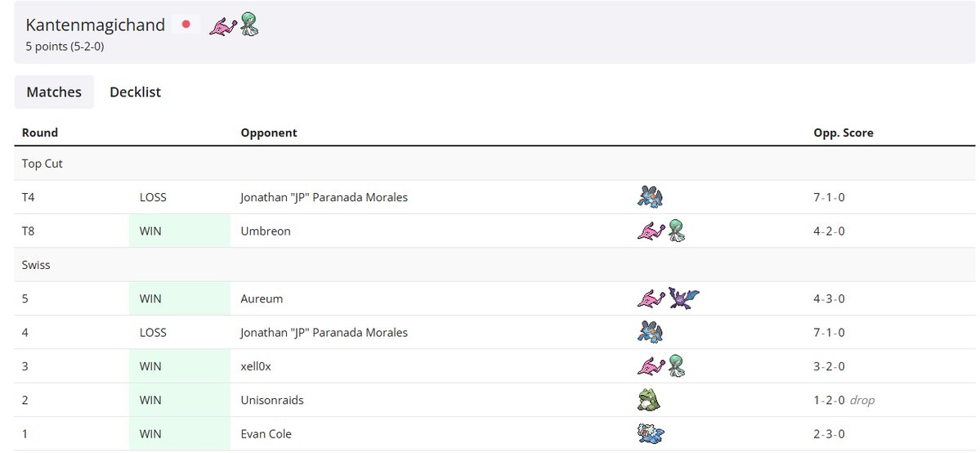Screen dimensions: 980x453
Task: Click the green Gardevoir sprite in header
Action: point(249,25)
